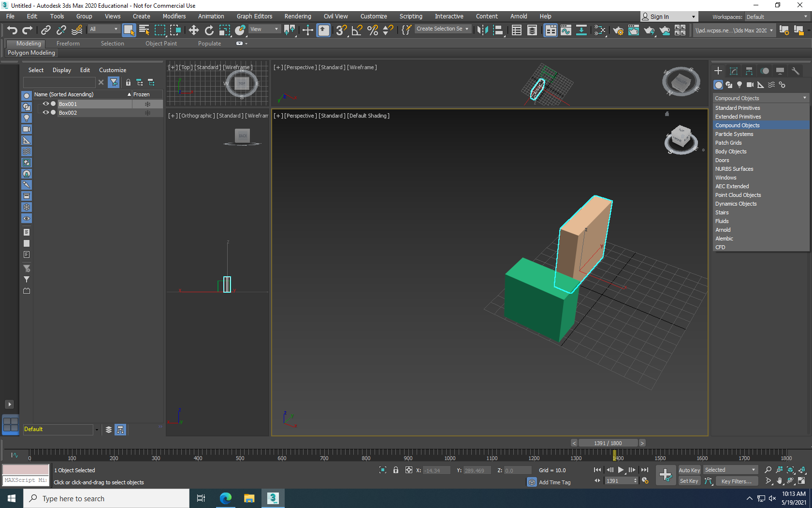The width and height of the screenshot is (812, 508).
Task: Switch to the Freeform ribbon tab
Action: (x=68, y=44)
